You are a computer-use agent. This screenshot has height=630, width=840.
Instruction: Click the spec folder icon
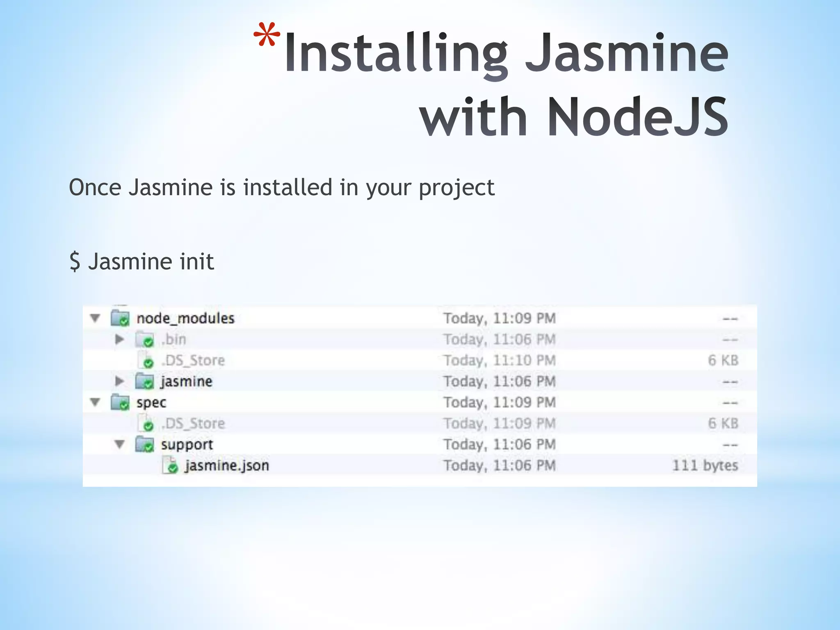120,402
